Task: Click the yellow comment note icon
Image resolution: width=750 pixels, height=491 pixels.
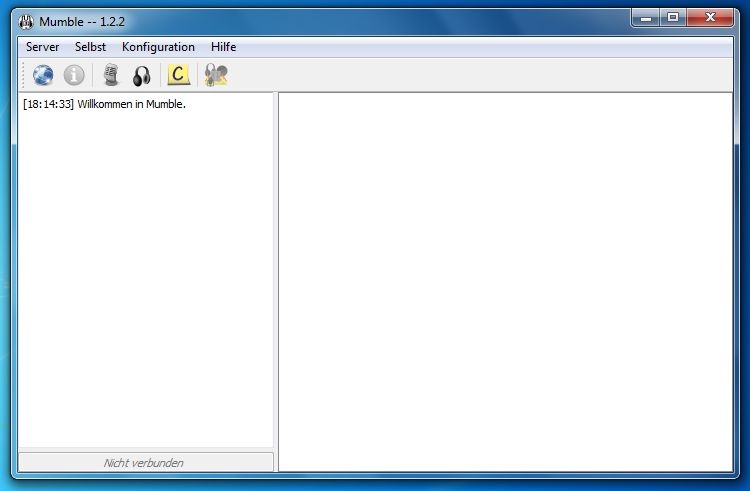Action: pyautogui.click(x=178, y=75)
